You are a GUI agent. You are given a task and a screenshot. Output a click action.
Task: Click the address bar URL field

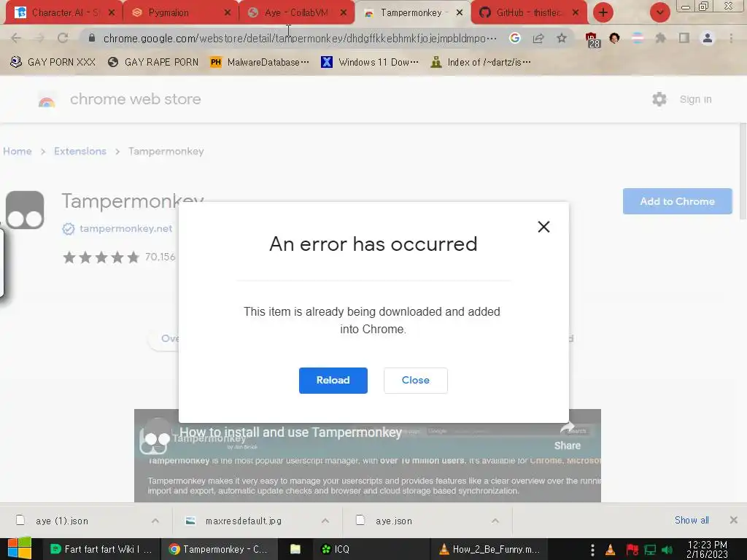click(299, 38)
